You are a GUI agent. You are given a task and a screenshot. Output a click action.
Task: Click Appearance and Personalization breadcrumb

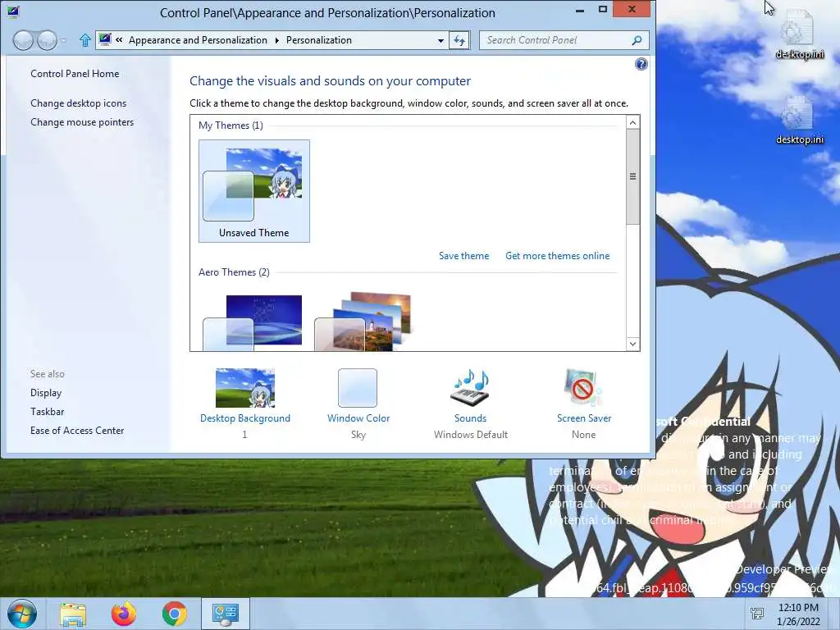(198, 40)
